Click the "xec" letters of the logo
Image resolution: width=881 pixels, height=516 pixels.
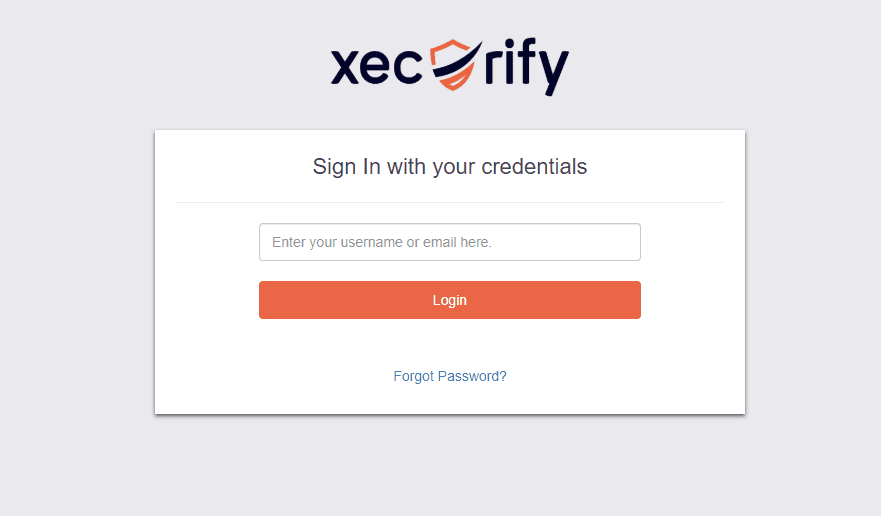377,66
